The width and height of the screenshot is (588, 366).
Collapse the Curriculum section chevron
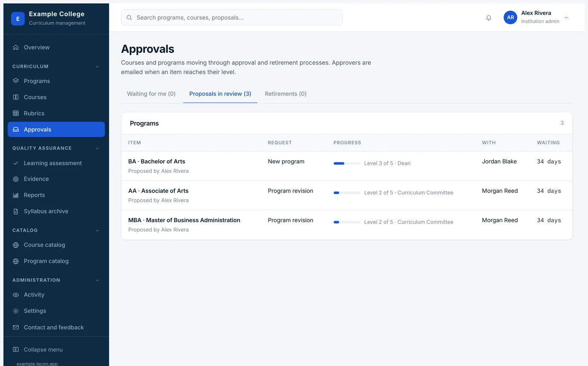(97, 67)
